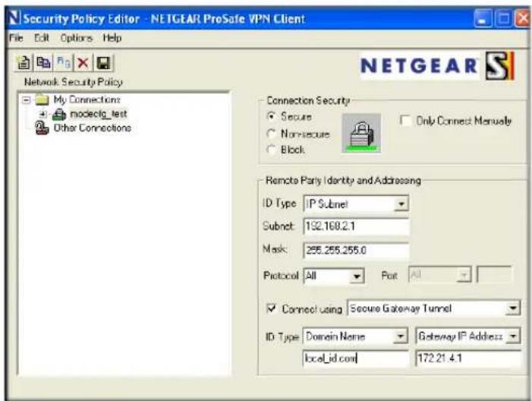Open the Protocol dropdown
This screenshot has height=401, width=532.
pyautogui.click(x=357, y=276)
